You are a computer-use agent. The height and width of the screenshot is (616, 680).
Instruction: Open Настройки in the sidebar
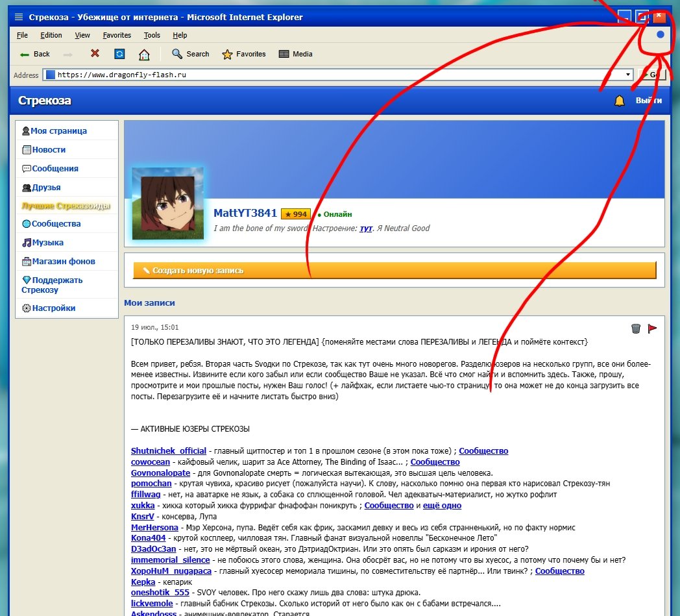coord(67,308)
